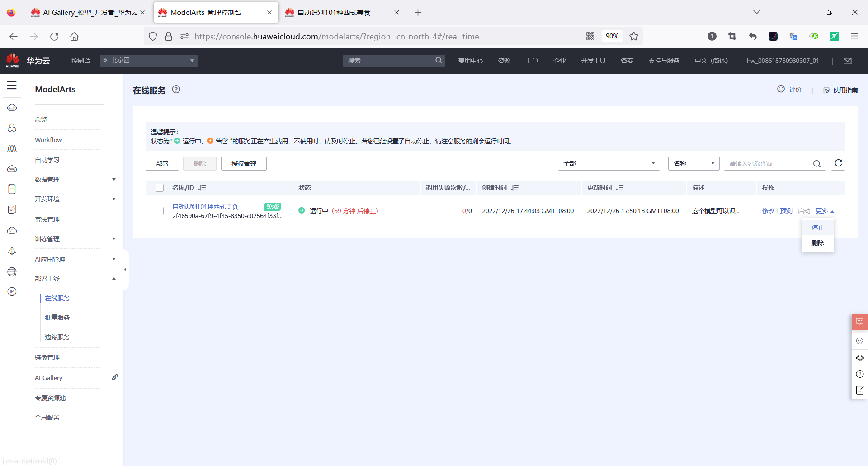
Task: Choose 删除 from the 更多 menu
Action: [817, 243]
